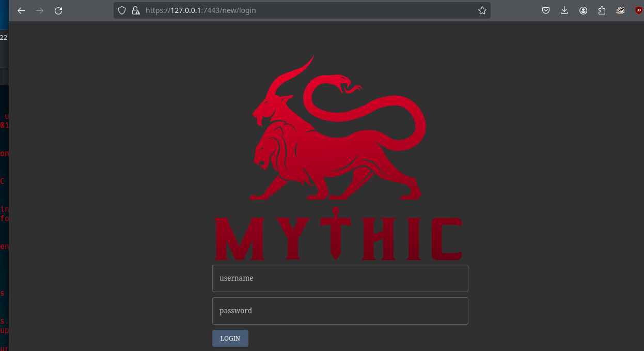Viewport: 644px width, 351px height.
Task: Bookmark this page with the star icon
Action: [482, 10]
